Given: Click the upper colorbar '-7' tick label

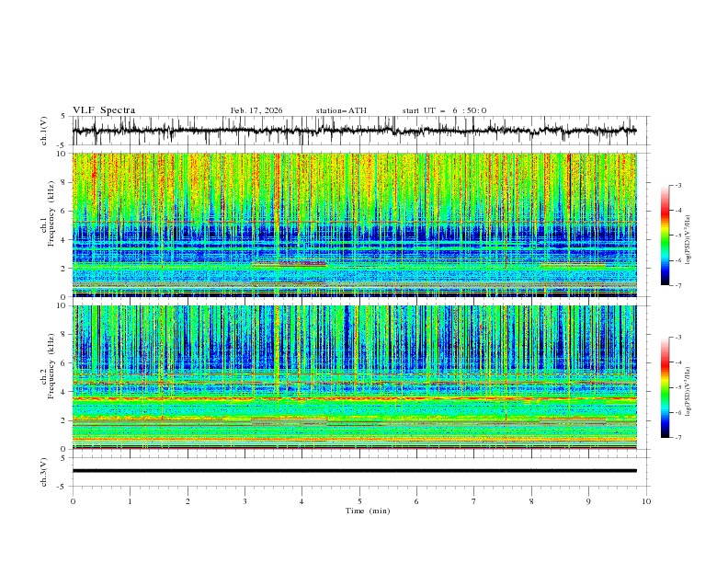Looking at the screenshot, I should point(678,285).
